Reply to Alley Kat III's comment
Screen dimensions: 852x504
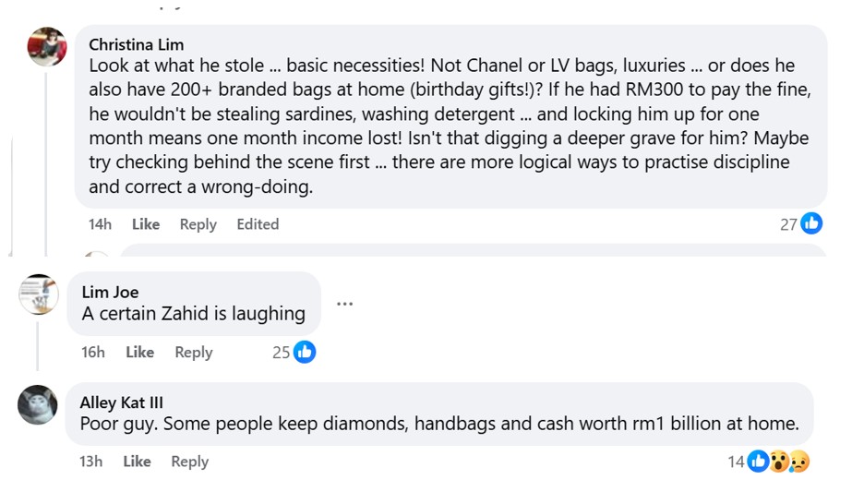(x=189, y=462)
